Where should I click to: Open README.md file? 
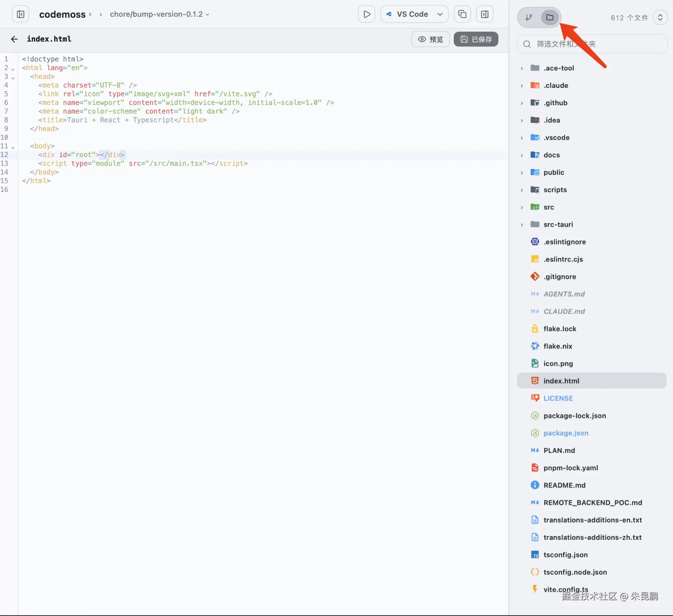[564, 485]
